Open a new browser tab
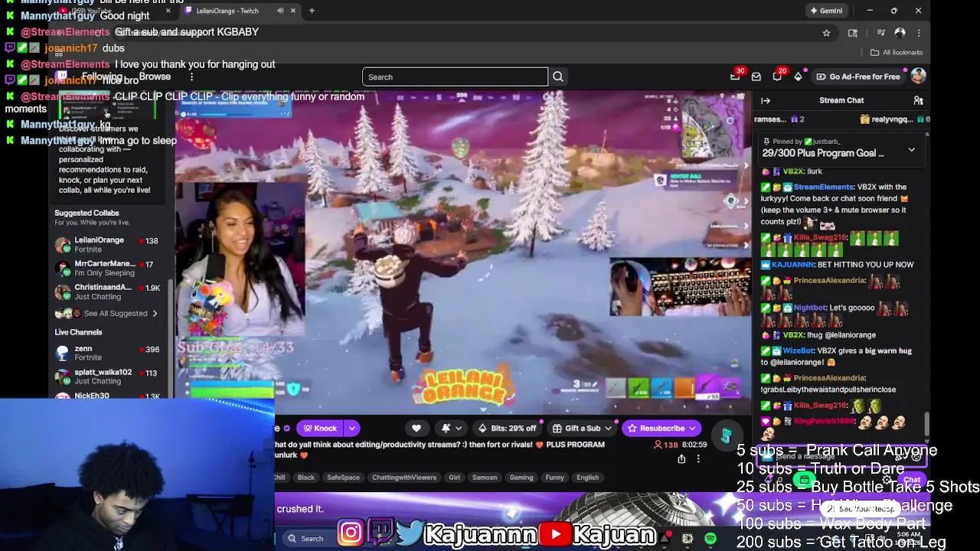 pos(312,11)
